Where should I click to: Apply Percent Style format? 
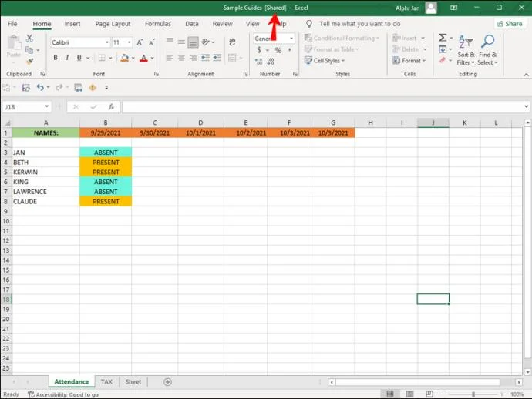[278, 50]
